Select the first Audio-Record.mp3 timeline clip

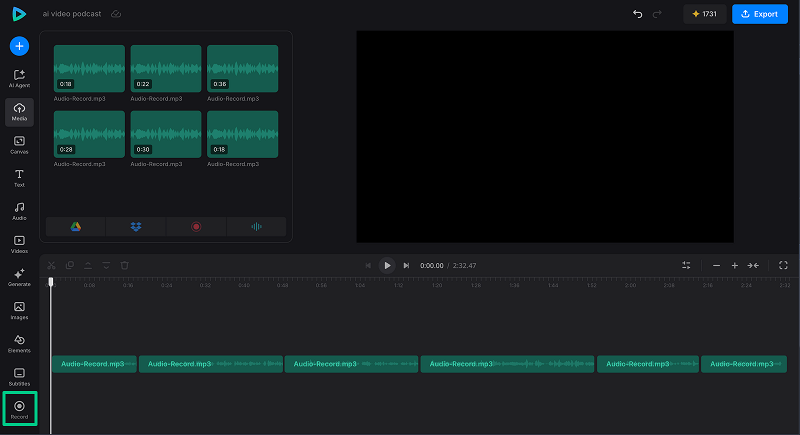94,364
